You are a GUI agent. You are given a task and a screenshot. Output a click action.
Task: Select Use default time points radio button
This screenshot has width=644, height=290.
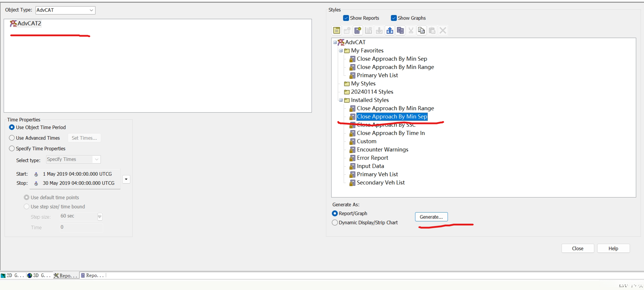tap(27, 197)
